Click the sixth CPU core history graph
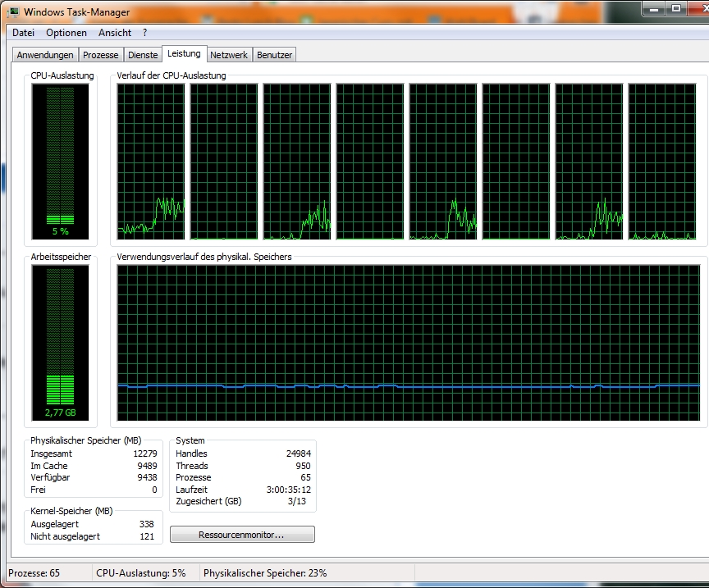 click(x=516, y=162)
